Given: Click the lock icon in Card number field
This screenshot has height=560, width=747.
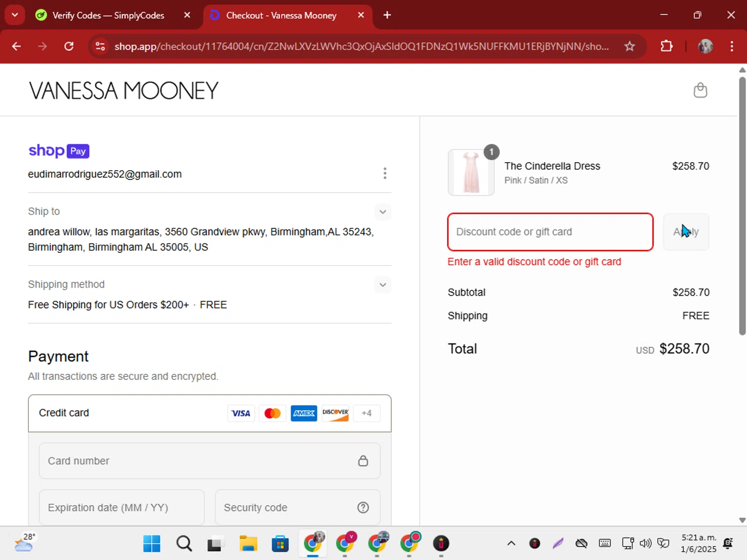Looking at the screenshot, I should tap(363, 461).
